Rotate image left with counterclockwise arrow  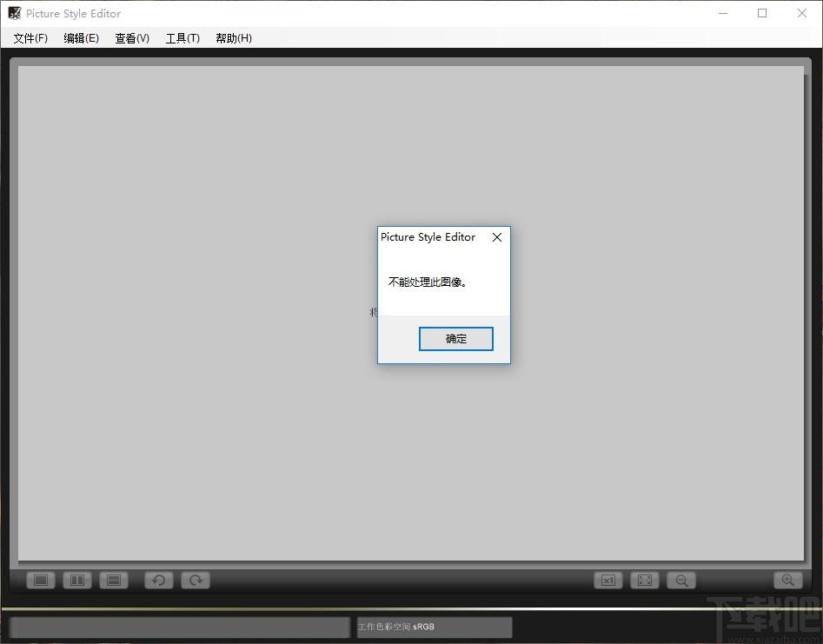click(159, 580)
